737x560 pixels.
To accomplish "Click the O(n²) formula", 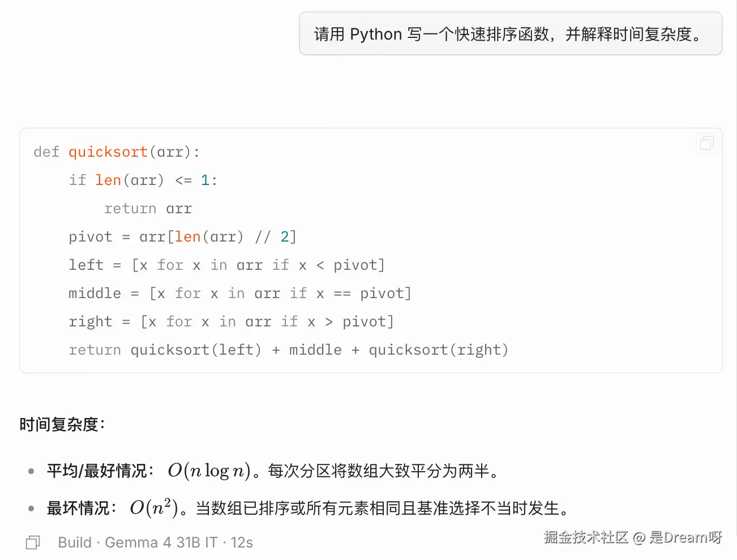I will point(154,507).
